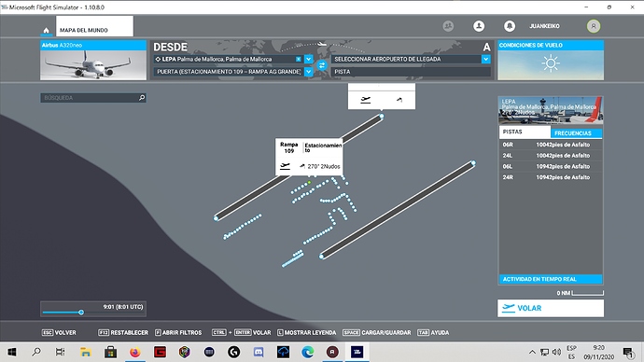The width and height of the screenshot is (644, 362).
Task: Click the search magnifier in Búsqueda field
Action: tap(142, 98)
